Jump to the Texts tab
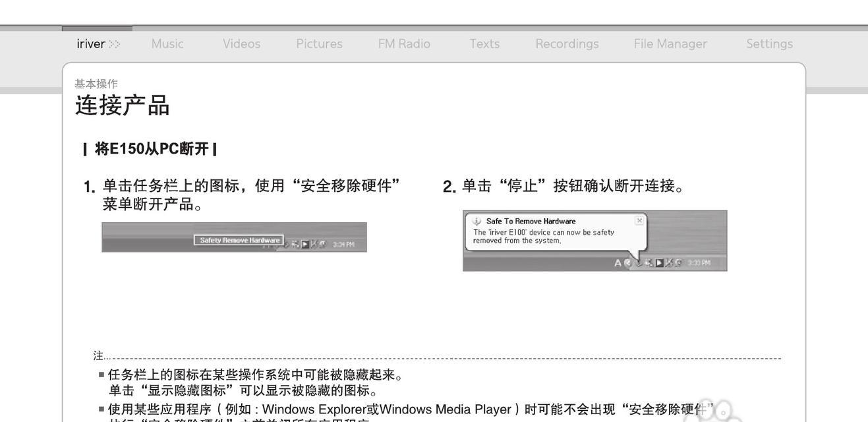 [484, 44]
